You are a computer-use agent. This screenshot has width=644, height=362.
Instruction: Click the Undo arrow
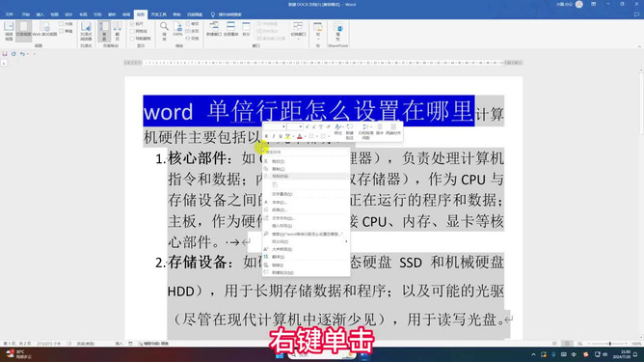tap(22, 54)
